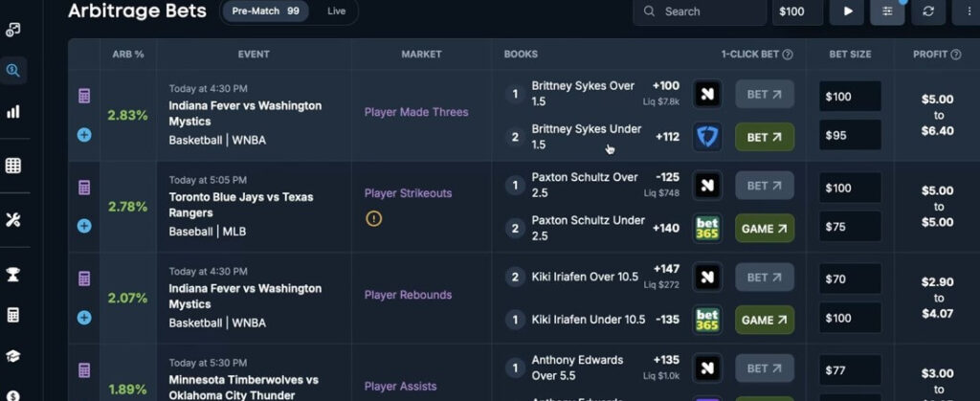Screen dimensions: 980x401
Task: Open the trophy icon in the sidebar
Action: click(x=13, y=275)
